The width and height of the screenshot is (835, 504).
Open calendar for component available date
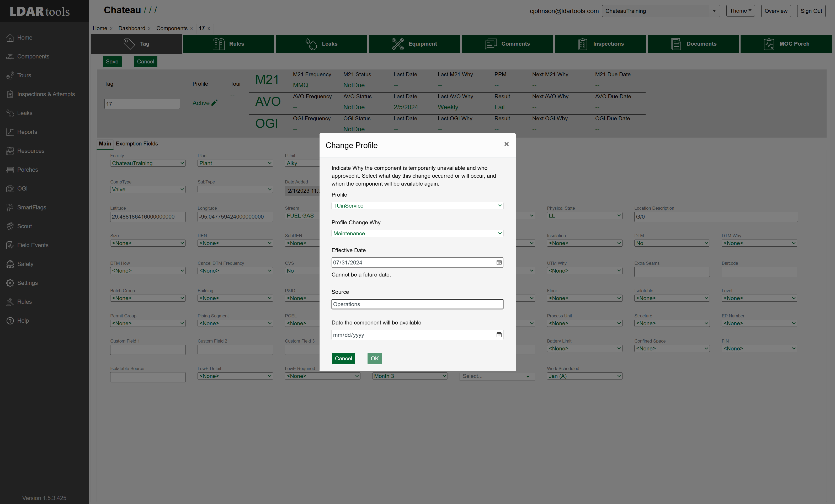(499, 335)
